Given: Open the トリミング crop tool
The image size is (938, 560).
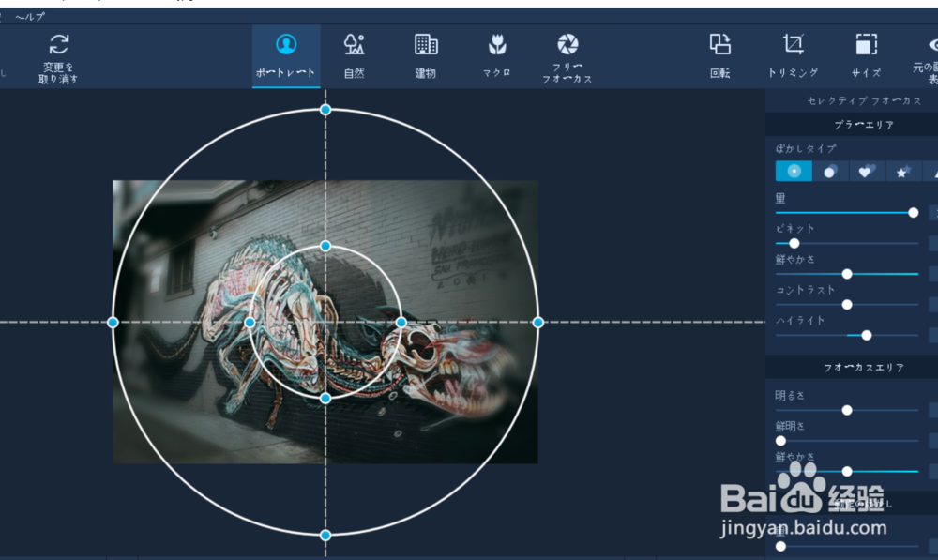Looking at the screenshot, I should (x=794, y=56).
